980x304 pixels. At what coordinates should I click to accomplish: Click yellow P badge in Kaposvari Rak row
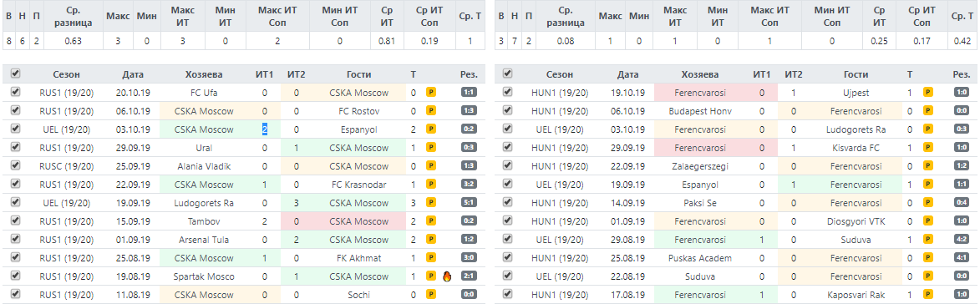point(928,295)
